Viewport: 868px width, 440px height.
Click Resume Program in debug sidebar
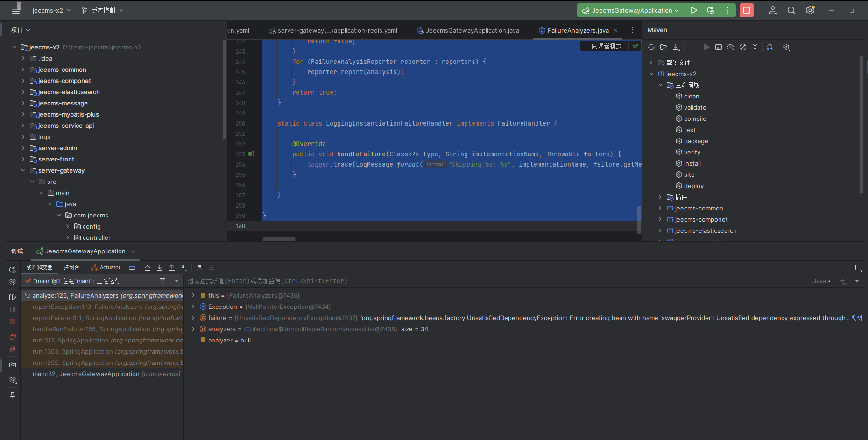(x=13, y=297)
